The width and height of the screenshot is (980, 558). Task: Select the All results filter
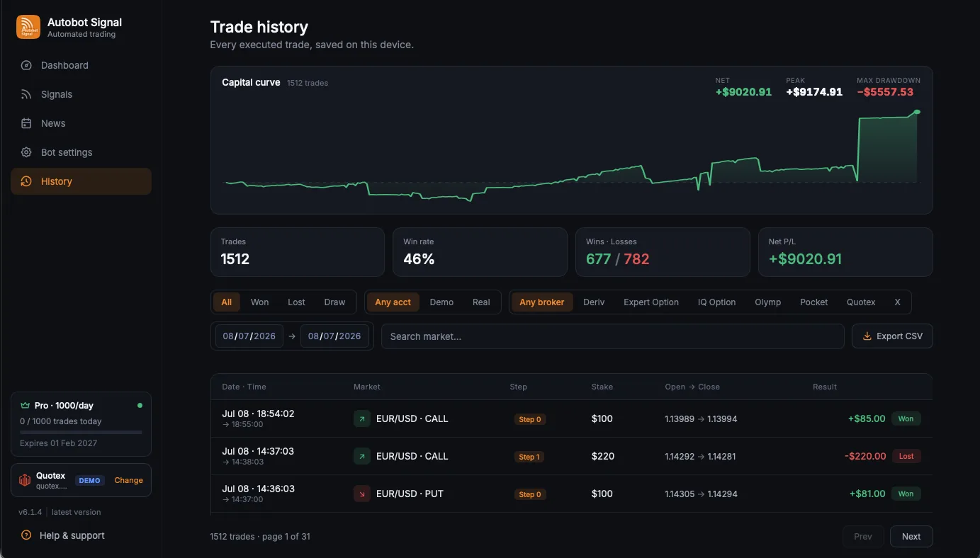[227, 302]
